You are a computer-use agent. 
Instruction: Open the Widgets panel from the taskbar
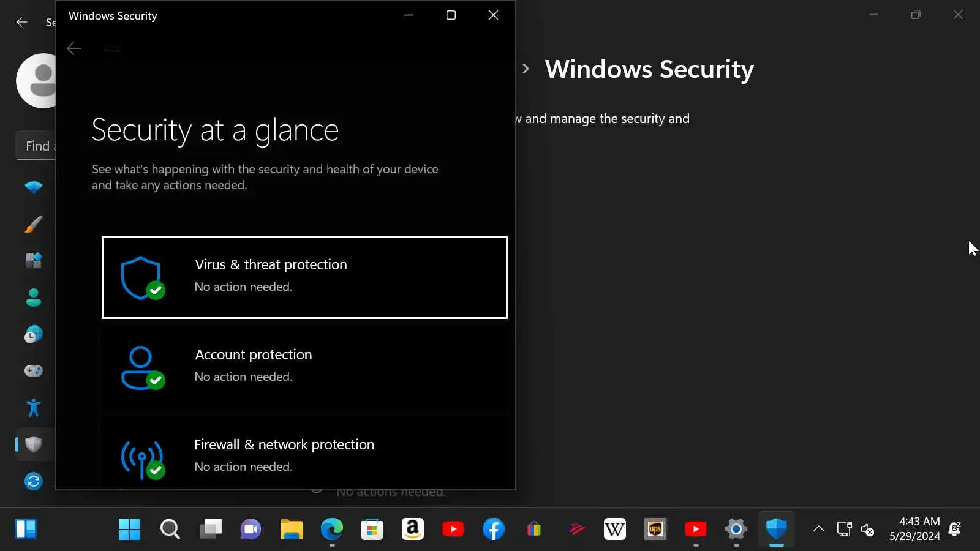(x=26, y=529)
